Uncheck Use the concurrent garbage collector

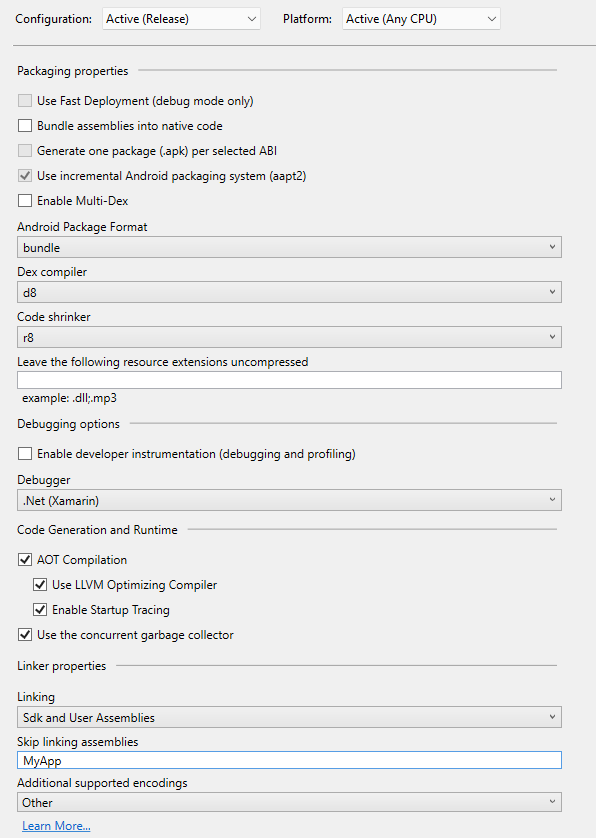[x=25, y=634]
